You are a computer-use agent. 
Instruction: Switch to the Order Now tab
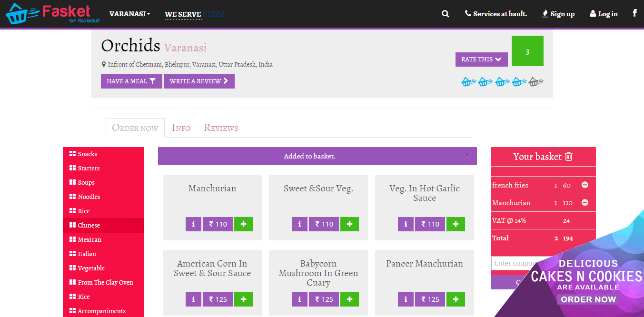(x=135, y=128)
